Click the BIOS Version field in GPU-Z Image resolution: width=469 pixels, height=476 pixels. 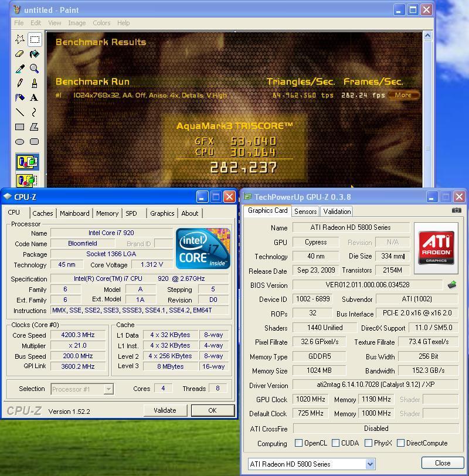pyautogui.click(x=368, y=285)
